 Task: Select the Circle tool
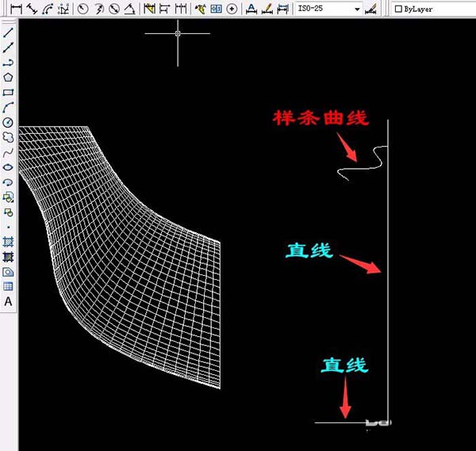8,122
